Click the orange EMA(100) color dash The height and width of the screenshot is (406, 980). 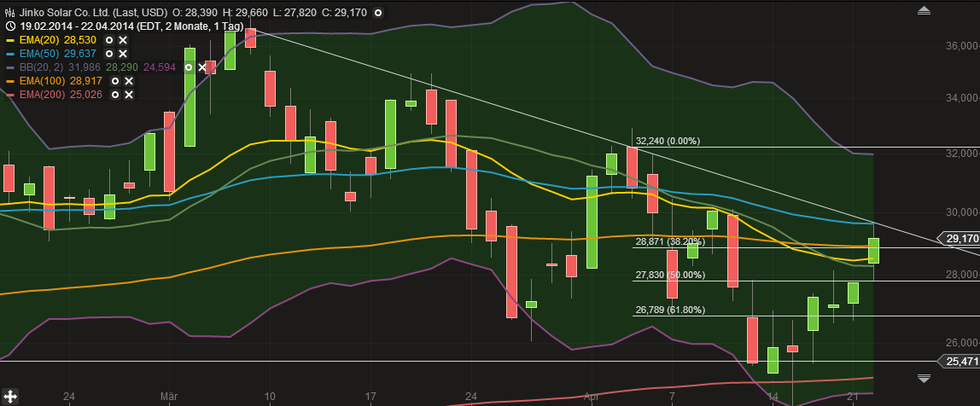[x=9, y=81]
